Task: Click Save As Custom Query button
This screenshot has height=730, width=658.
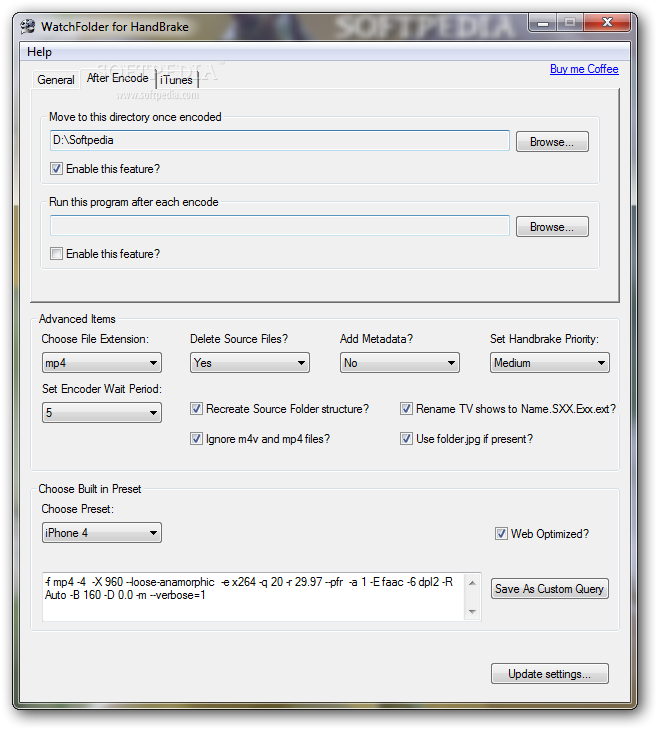Action: pos(549,589)
